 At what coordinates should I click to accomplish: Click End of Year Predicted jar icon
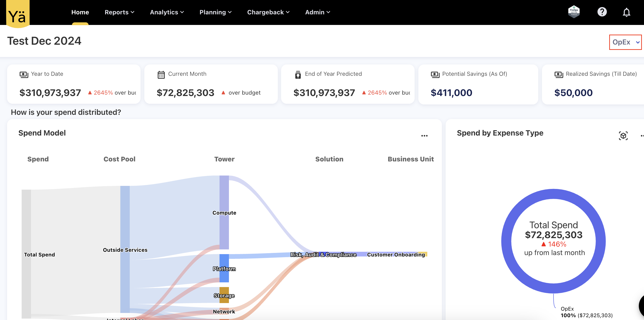pyautogui.click(x=298, y=75)
